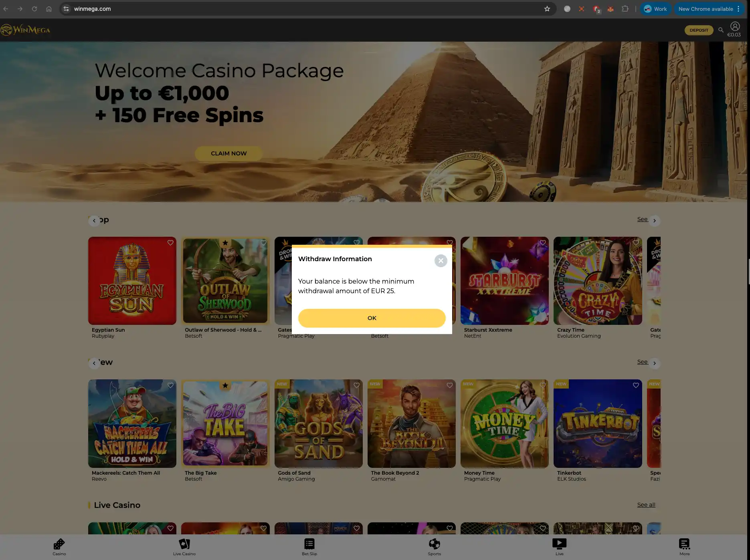Favorite the Egyptian Sun game

coord(170,243)
